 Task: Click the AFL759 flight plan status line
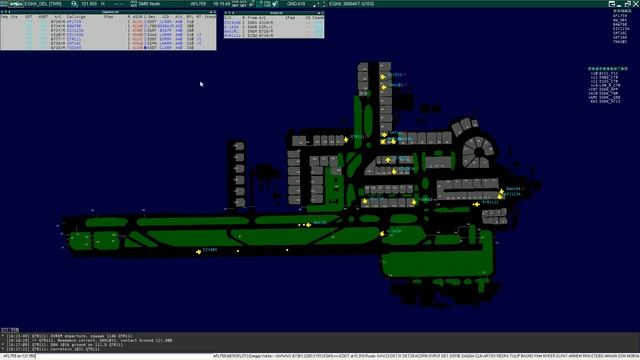click(426, 356)
